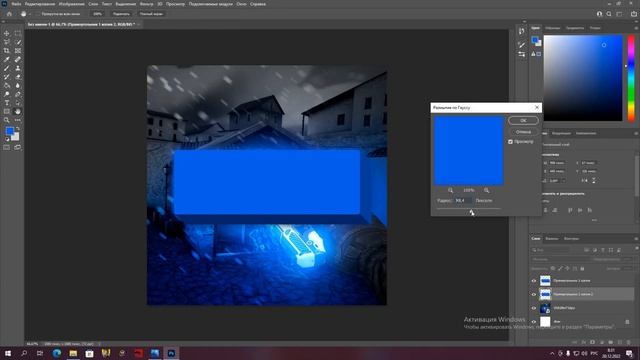Open Microsoft Edge from taskbar
This screenshot has height=360, width=640.
coord(56,353)
